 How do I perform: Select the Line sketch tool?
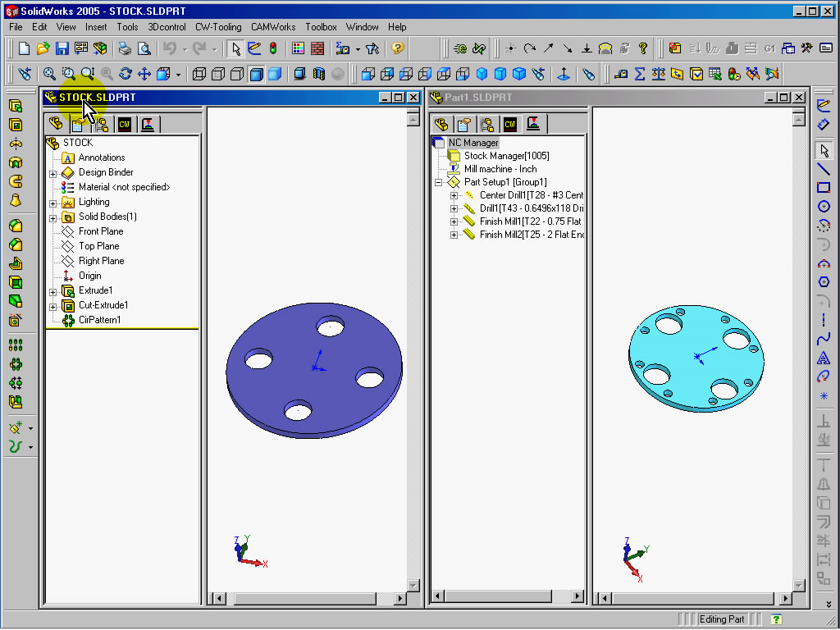[824, 170]
